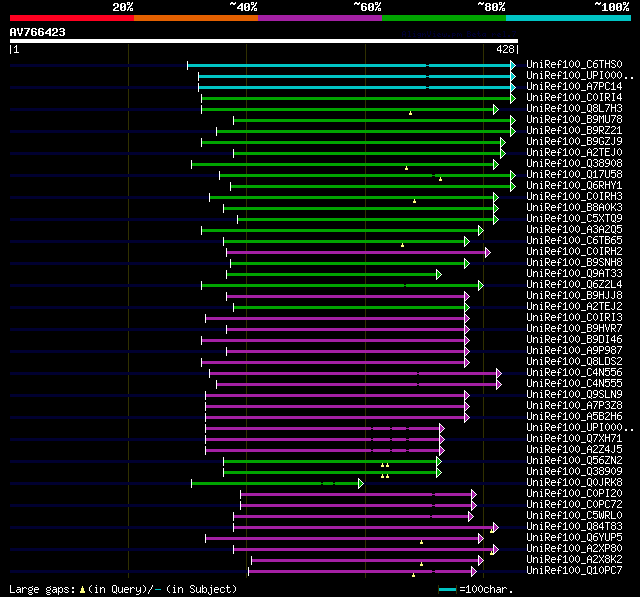Select the UniRef100_A2TEJ2 label
640x597 pixels.
(x=574, y=307)
